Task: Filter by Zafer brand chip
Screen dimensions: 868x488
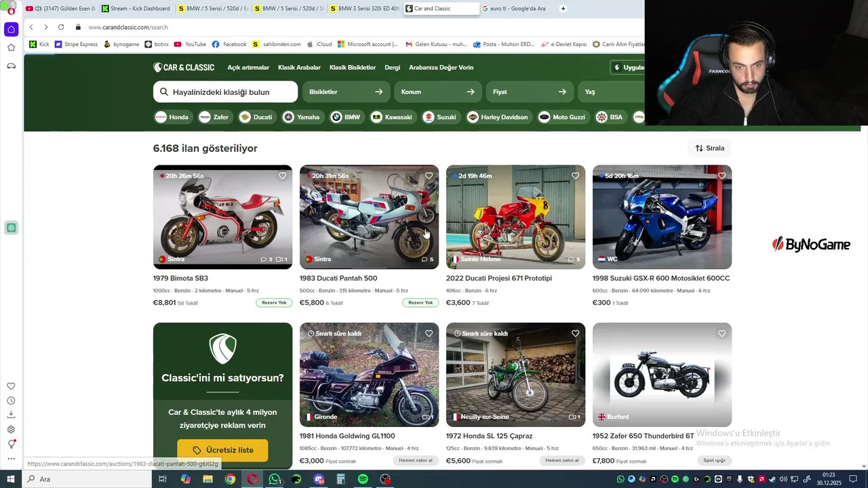Action: (x=214, y=117)
